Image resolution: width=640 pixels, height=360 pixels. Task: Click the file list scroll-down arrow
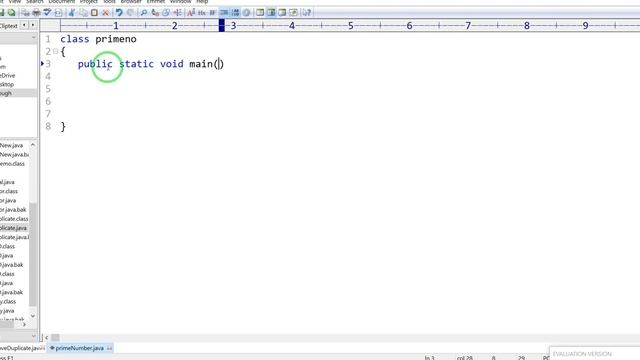[33, 316]
